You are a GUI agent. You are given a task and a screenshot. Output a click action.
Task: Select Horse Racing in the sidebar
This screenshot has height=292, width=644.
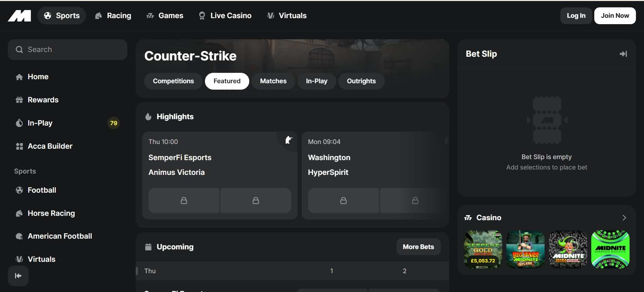point(51,213)
